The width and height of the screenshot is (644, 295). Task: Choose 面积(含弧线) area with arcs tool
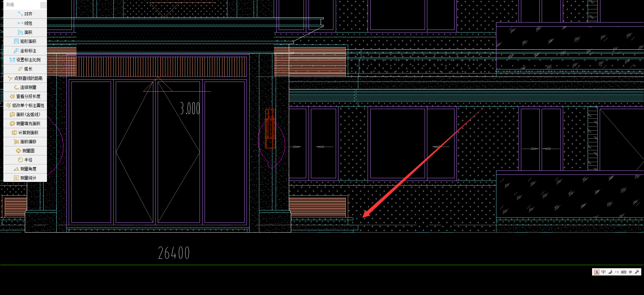pyautogui.click(x=25, y=114)
